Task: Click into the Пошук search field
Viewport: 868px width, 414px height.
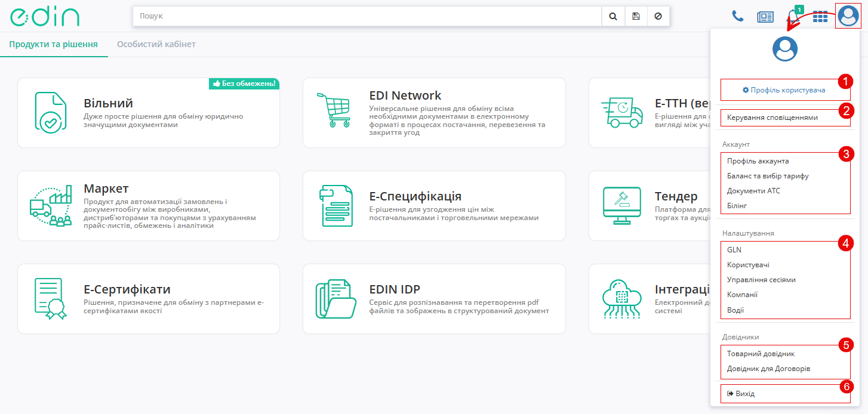Action: pos(367,17)
